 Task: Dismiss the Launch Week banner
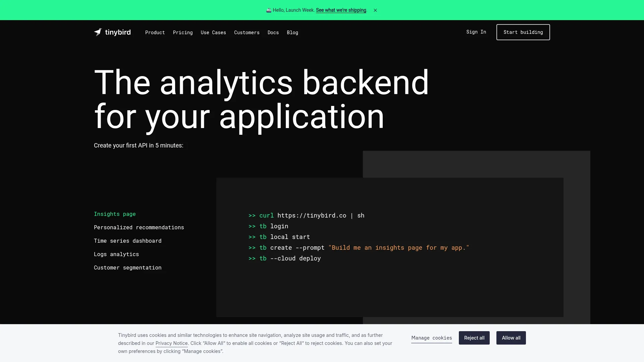click(x=375, y=10)
